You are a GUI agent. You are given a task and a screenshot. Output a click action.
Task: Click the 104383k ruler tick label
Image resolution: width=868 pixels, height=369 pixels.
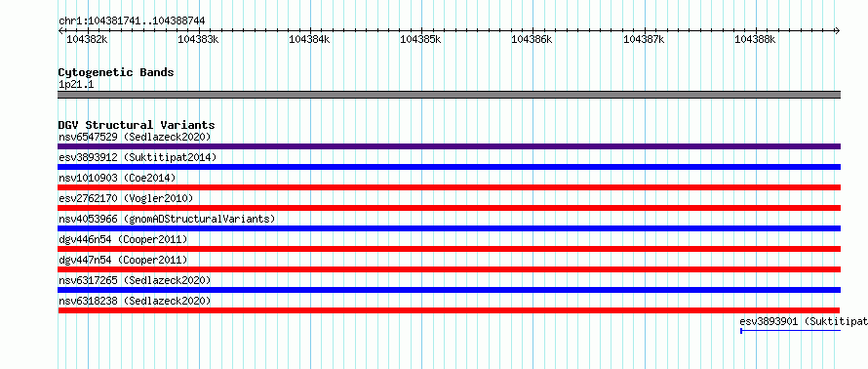pos(198,39)
